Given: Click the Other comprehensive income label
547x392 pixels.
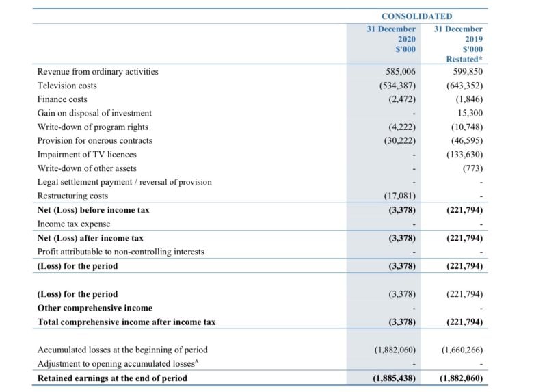Looking at the screenshot, I should point(95,308).
